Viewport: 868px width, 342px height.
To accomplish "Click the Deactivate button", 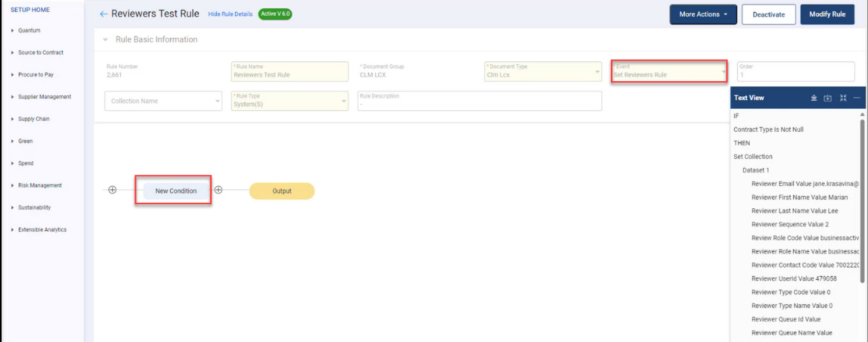I will [x=769, y=14].
